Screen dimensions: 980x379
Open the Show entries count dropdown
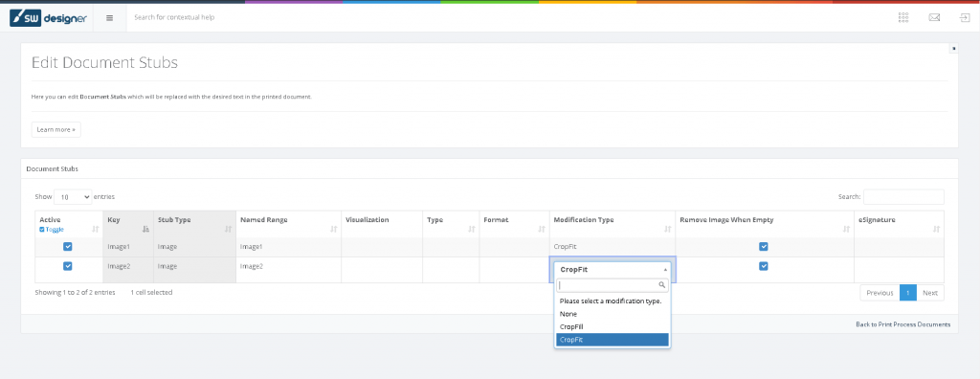tap(73, 197)
